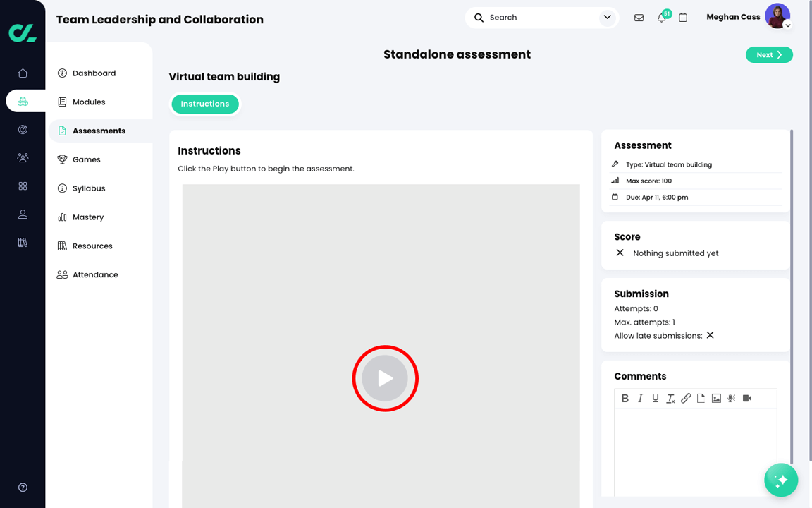Click the Next button

(769, 54)
